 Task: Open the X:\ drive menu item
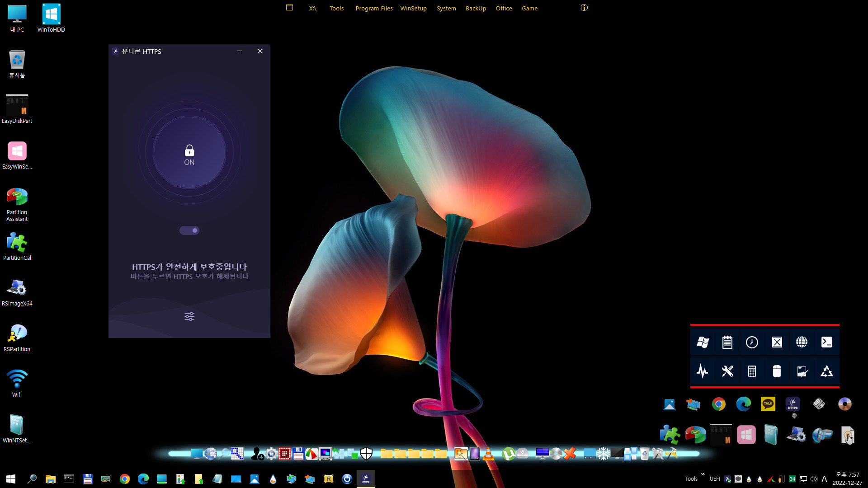[312, 8]
